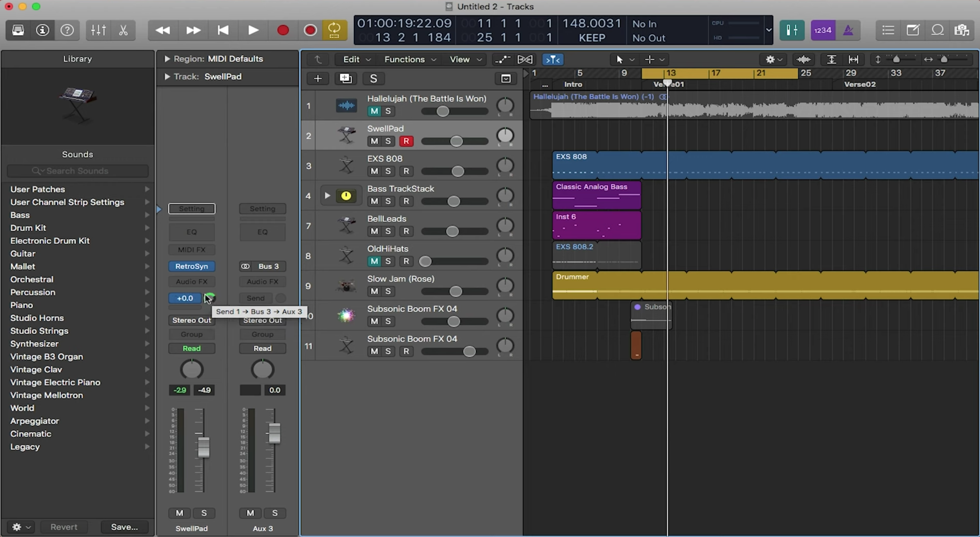980x537 pixels.
Task: Start playback with Play button
Action: point(253,30)
